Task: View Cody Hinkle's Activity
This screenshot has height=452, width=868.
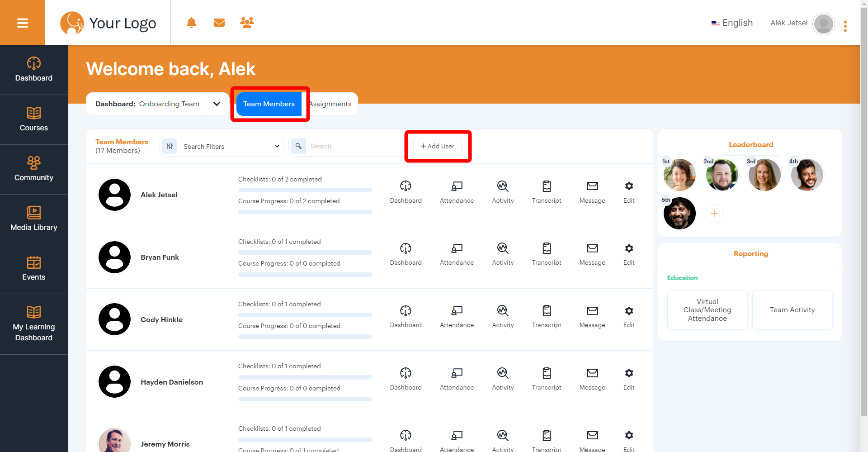Action: click(x=503, y=317)
